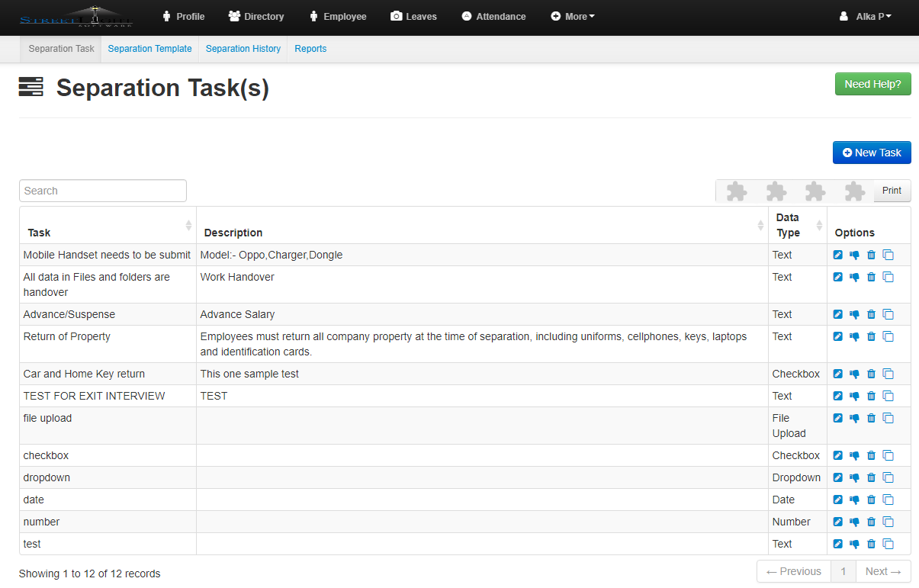Screen dimensions: 919x588
Task: Click the first puzzle-piece export icon
Action: click(737, 191)
